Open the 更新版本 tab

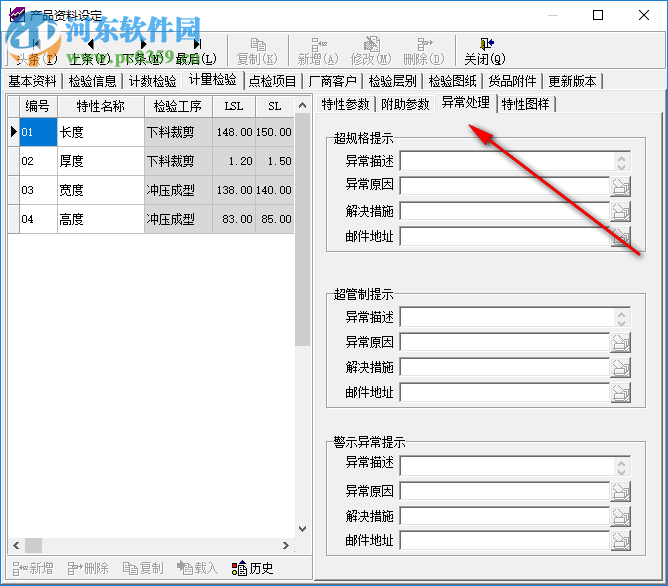point(573,81)
